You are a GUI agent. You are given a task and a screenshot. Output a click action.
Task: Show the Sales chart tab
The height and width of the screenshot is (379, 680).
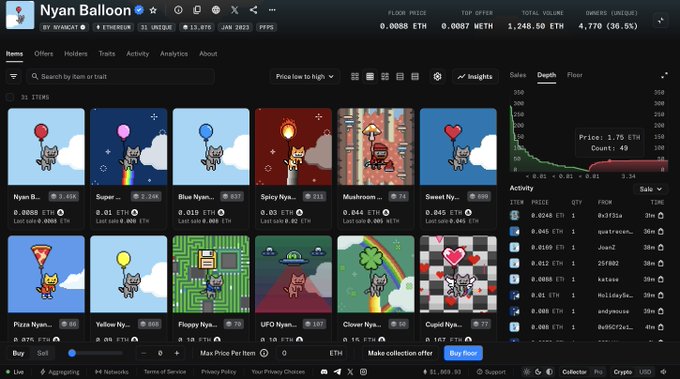coord(518,75)
